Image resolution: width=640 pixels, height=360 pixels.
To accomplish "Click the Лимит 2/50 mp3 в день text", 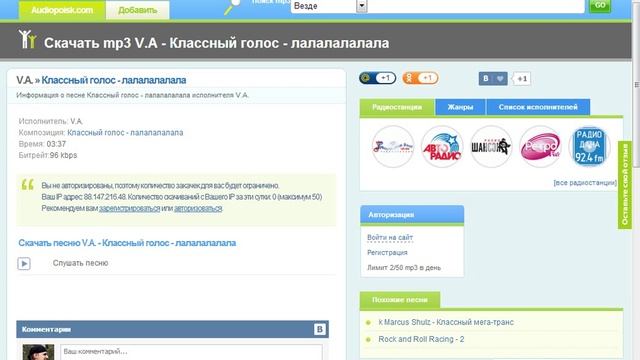I will (x=404, y=268).
